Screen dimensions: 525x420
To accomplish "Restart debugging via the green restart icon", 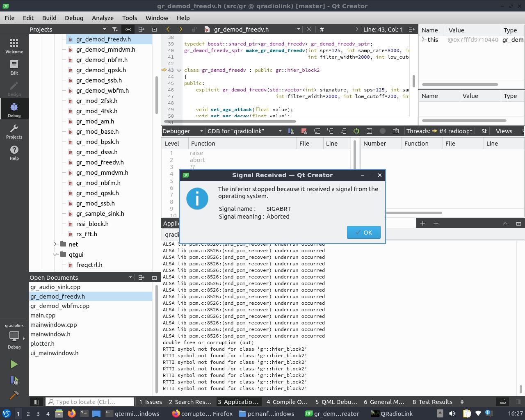I will pyautogui.click(x=356, y=131).
